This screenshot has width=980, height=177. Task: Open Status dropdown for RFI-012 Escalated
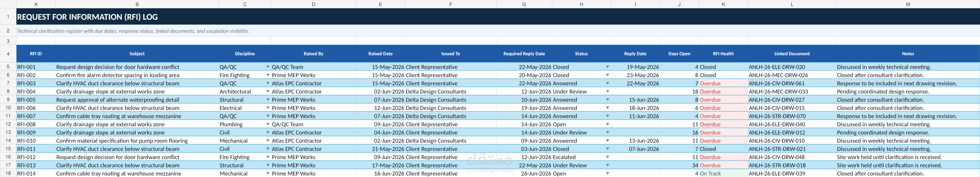607,157
